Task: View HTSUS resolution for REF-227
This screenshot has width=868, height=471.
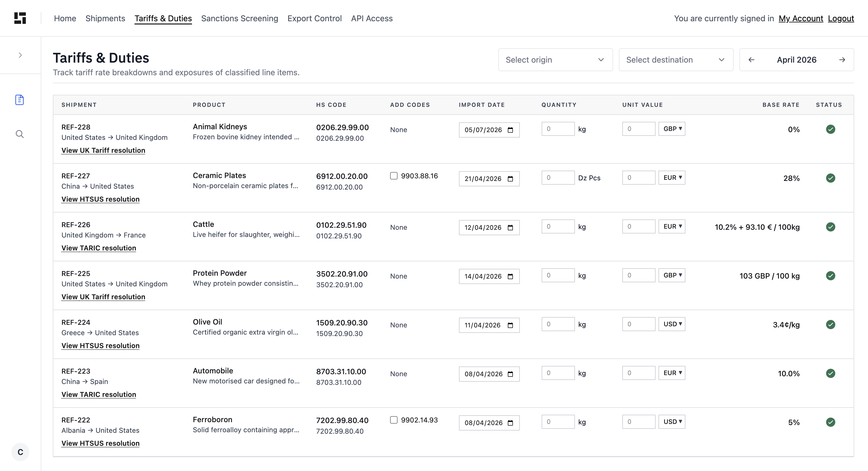Action: tap(100, 199)
